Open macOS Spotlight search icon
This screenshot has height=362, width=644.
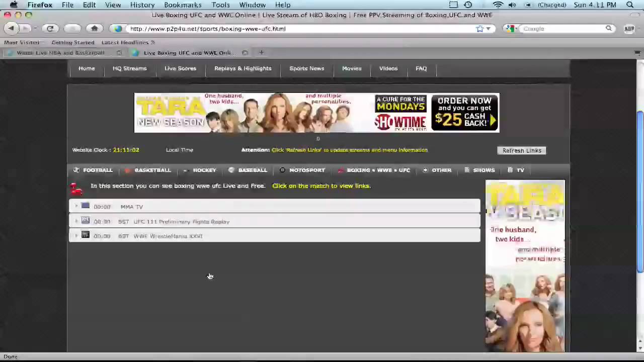[630, 5]
